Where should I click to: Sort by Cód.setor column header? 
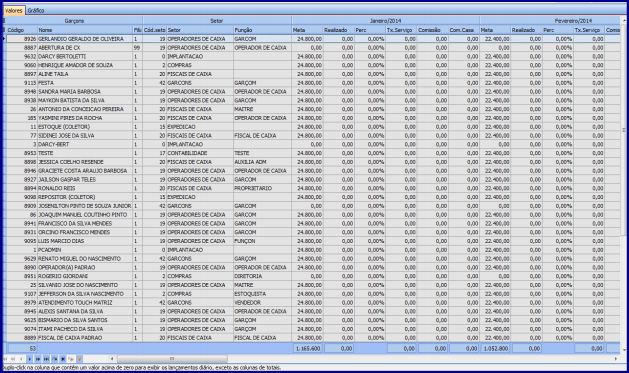click(x=154, y=30)
